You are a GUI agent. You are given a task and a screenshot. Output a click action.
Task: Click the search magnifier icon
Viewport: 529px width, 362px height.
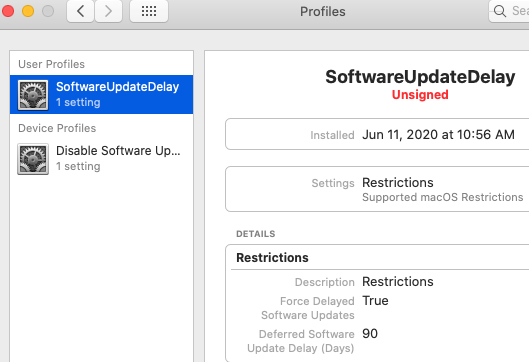500,11
